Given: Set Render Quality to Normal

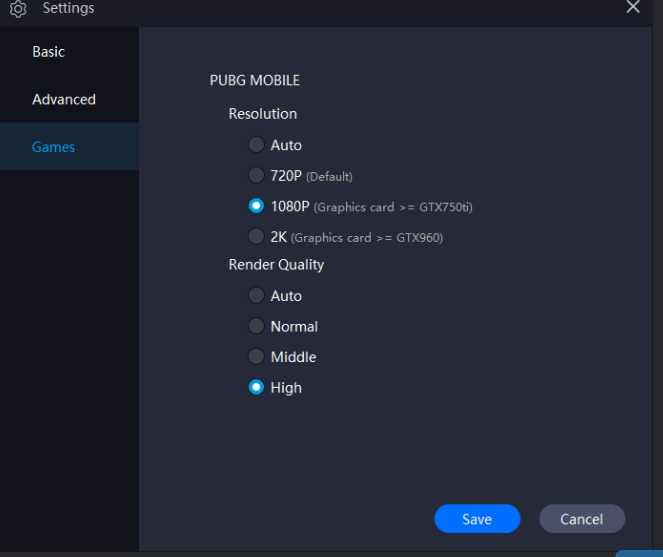Looking at the screenshot, I should click(x=256, y=326).
